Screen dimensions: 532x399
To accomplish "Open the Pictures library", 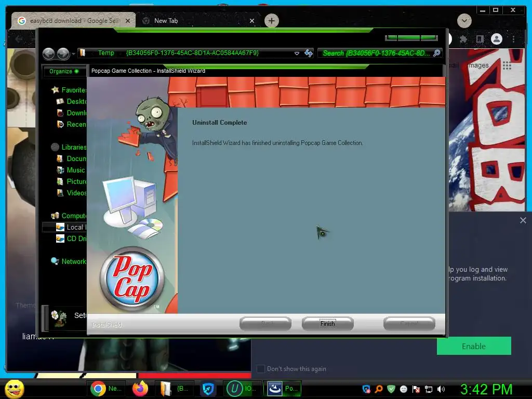I will pos(72,181).
